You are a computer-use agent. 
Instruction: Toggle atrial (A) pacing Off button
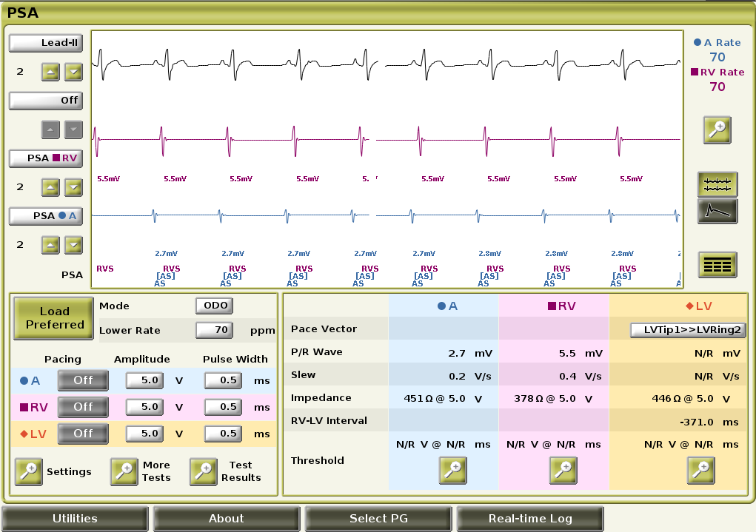(83, 380)
